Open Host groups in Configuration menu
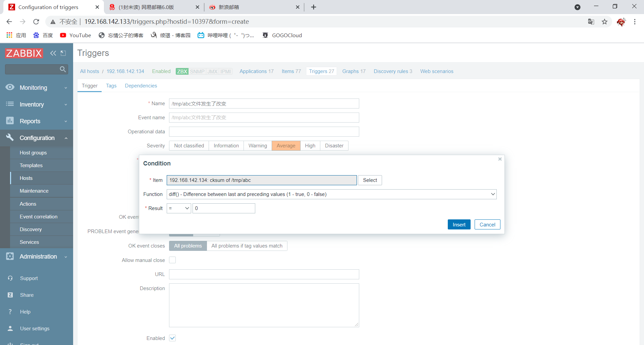 pos(42,152)
